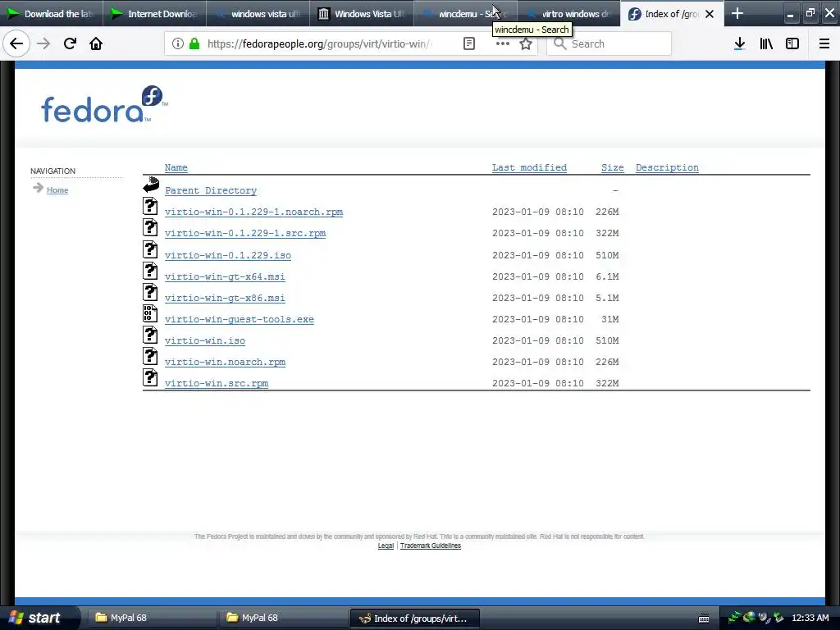
Task: Click the taskbar clock 12:33 AM
Action: 810,618
